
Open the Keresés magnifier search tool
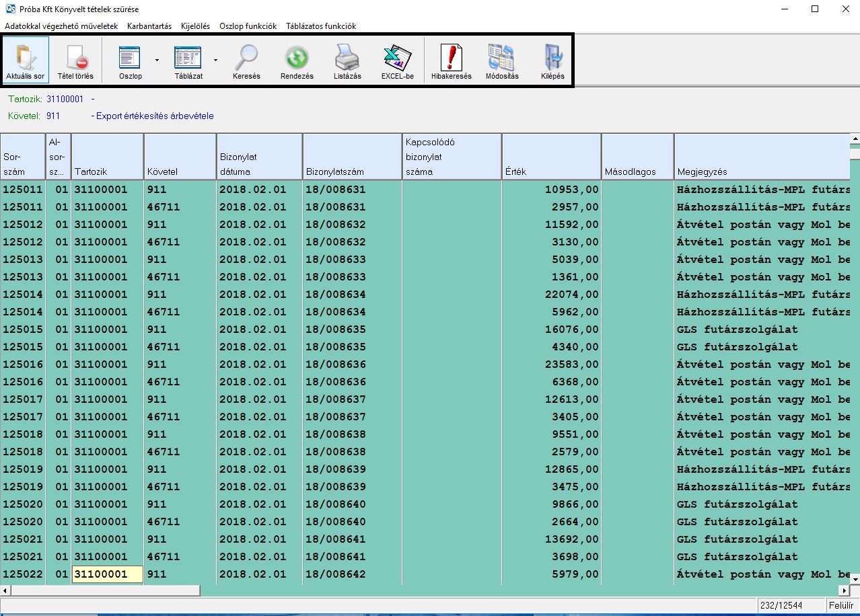[246, 59]
